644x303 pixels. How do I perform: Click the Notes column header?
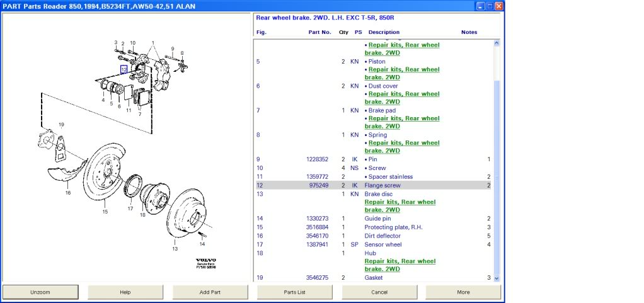tap(469, 32)
